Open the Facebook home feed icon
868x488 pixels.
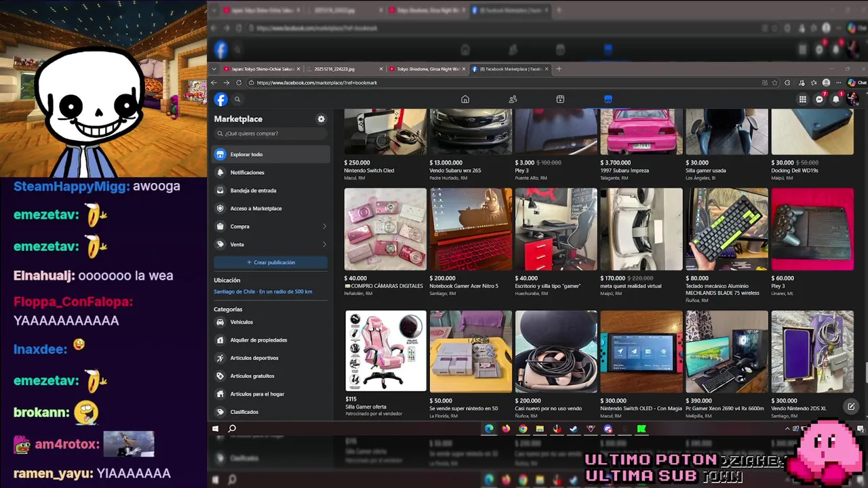[465, 99]
